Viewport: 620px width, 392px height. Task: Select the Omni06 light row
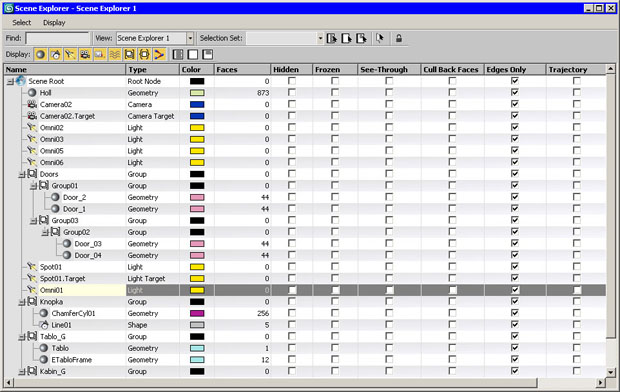(305, 162)
